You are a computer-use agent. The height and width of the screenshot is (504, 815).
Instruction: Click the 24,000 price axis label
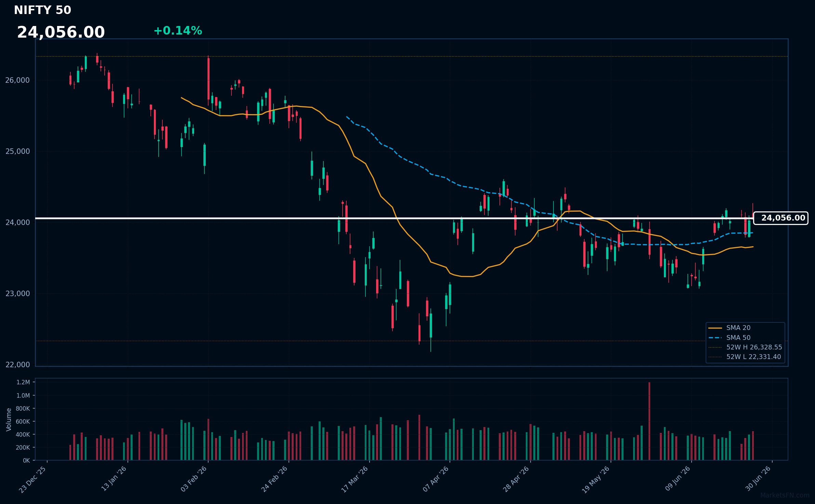17,223
